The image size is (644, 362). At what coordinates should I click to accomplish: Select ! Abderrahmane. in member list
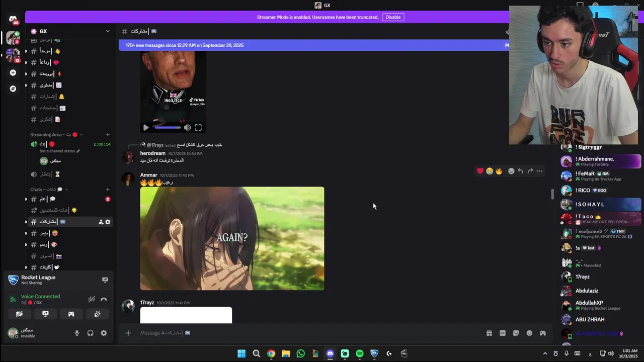[601, 161]
